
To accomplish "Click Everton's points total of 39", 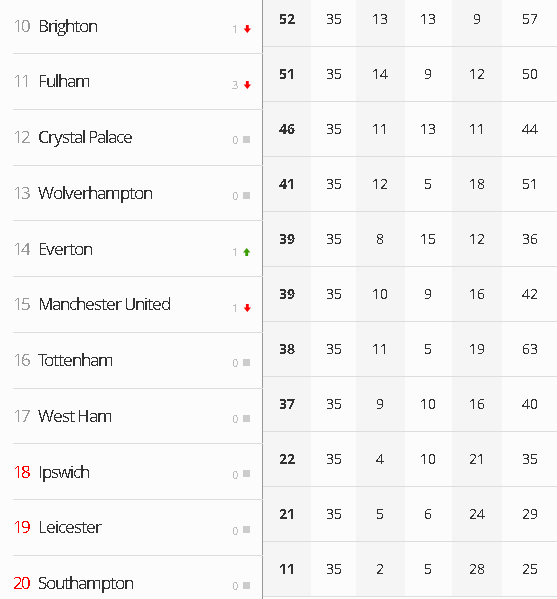I will 287,239.
